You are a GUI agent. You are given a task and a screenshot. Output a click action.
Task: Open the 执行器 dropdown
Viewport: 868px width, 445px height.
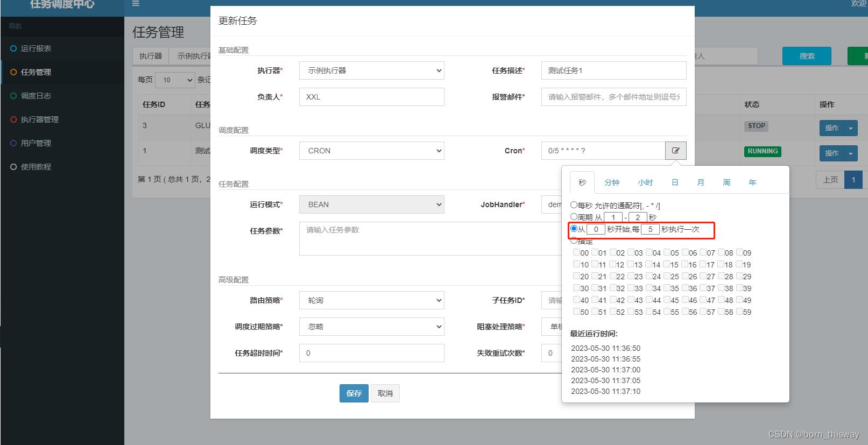point(372,70)
